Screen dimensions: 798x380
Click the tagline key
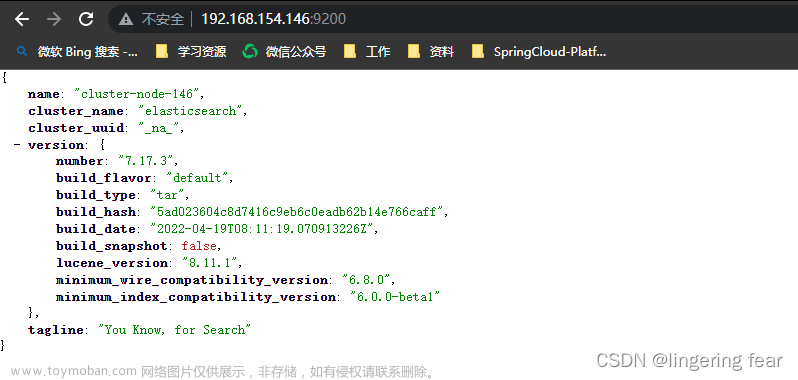tap(55, 330)
